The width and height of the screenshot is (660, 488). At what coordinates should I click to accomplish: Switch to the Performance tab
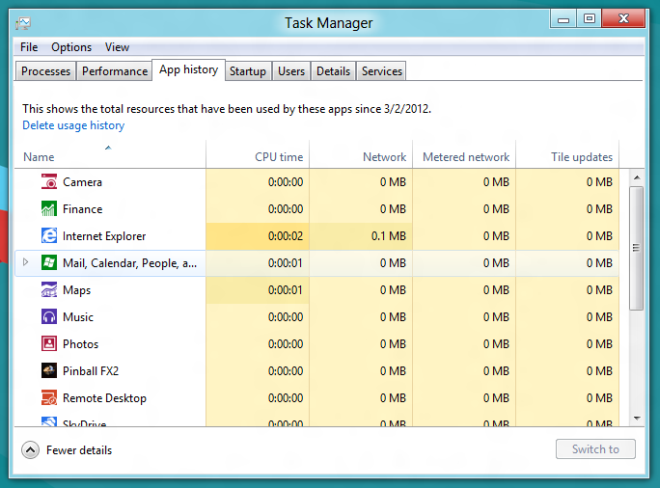pyautogui.click(x=114, y=71)
